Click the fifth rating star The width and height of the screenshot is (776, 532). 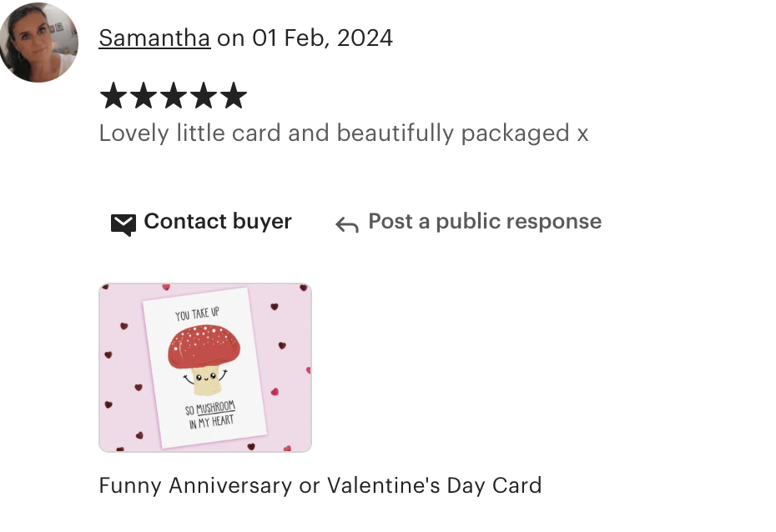(x=233, y=95)
